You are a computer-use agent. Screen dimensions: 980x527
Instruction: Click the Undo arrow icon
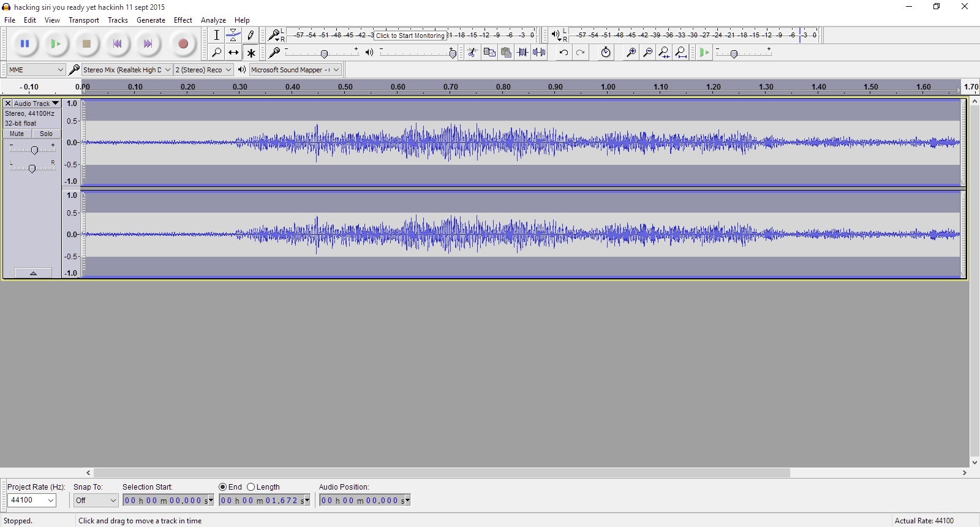click(563, 53)
